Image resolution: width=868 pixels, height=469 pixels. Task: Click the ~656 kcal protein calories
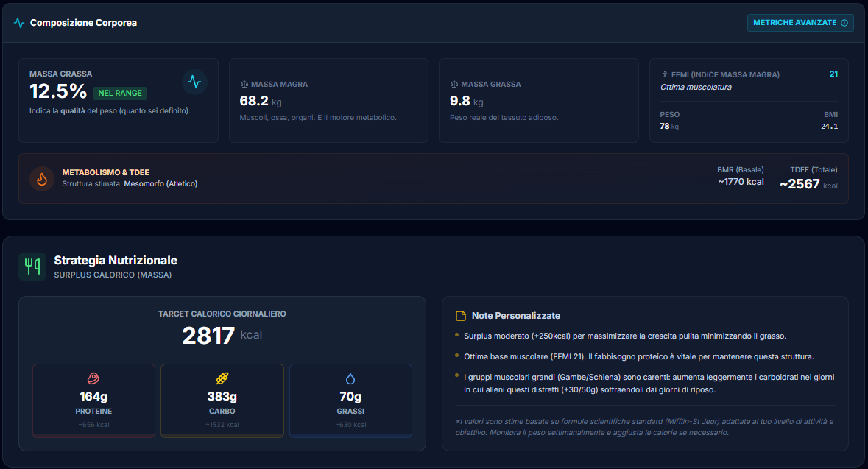93,425
